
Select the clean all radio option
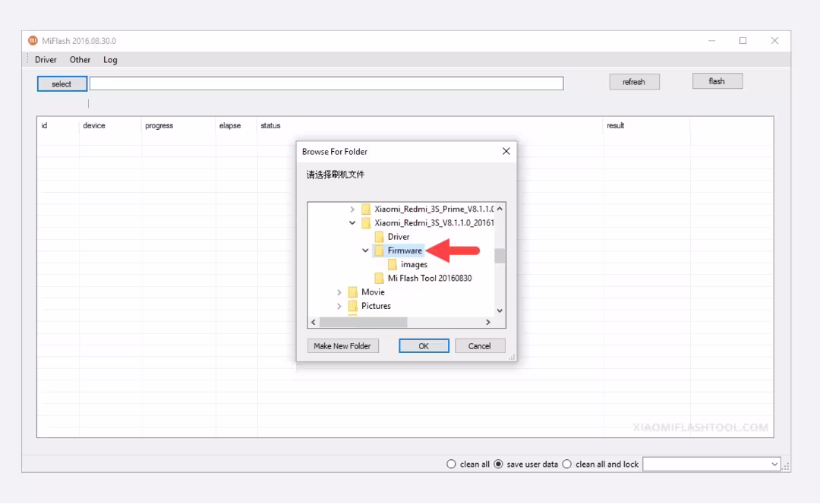pos(451,465)
